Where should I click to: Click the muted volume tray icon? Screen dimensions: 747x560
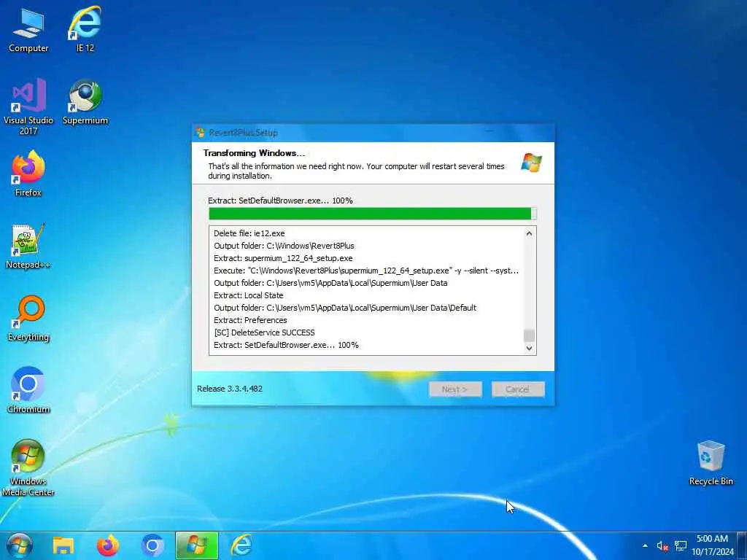click(x=662, y=545)
